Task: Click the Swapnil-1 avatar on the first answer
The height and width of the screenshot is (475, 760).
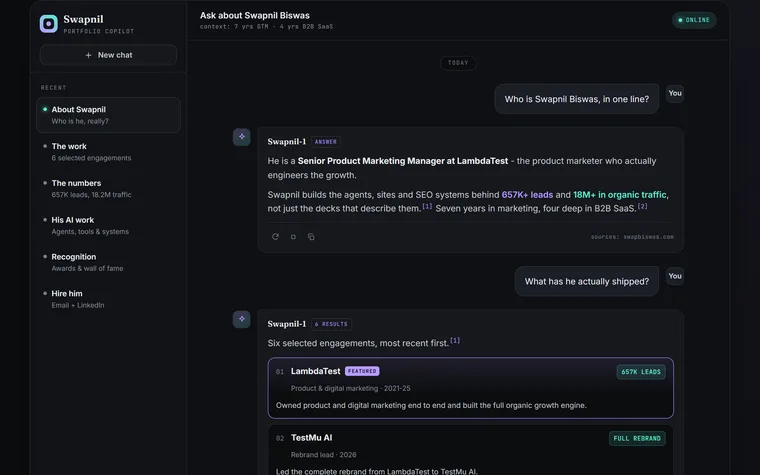Action: point(241,137)
